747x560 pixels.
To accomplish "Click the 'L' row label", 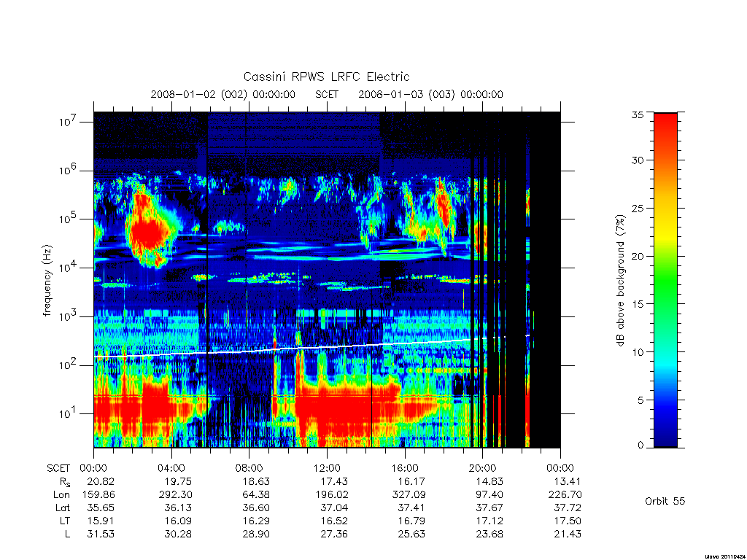I will click(x=67, y=534).
